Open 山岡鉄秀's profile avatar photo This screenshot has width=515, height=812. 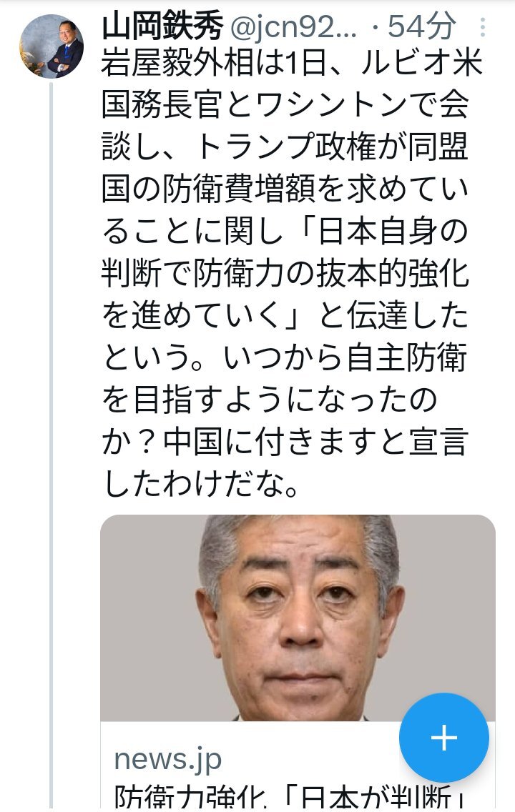coord(51,46)
